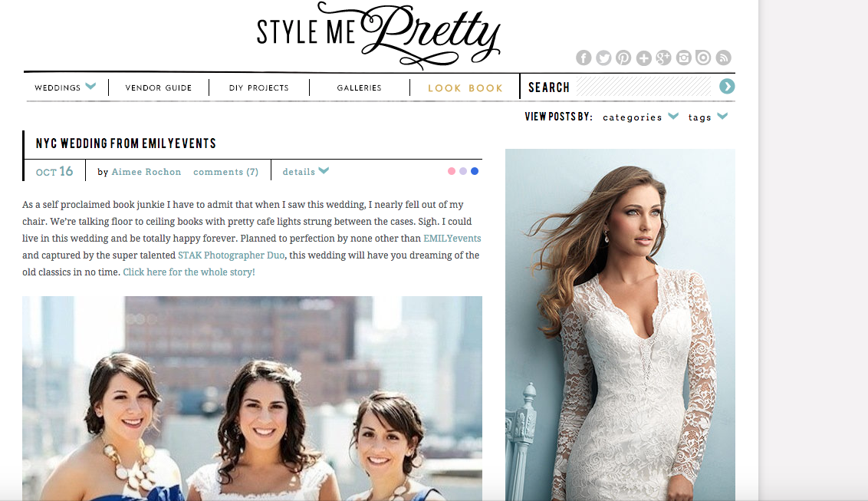Select the lavender color dot

click(x=463, y=171)
